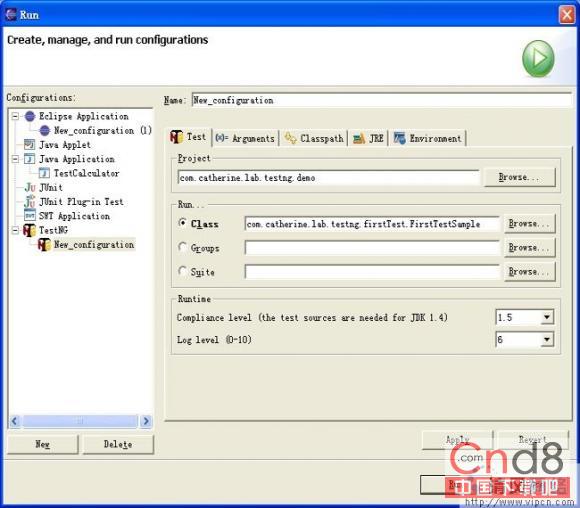Click Browse button for Class
The height and width of the screenshot is (508, 580).
click(x=529, y=223)
